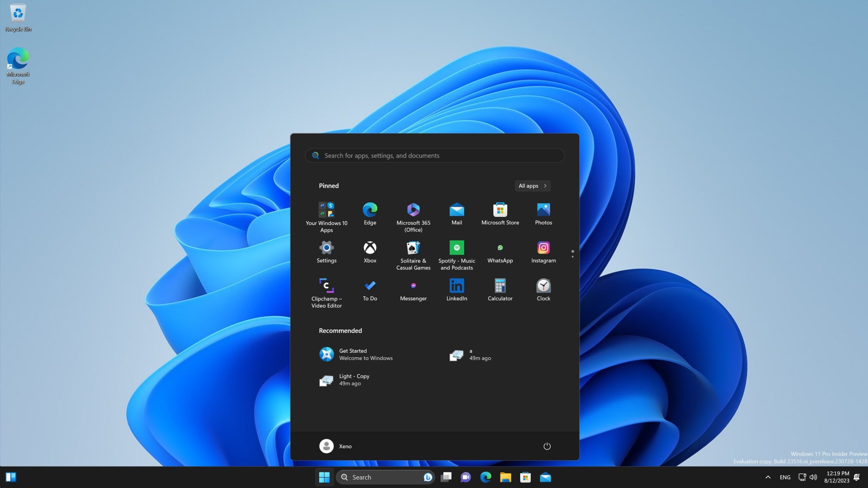Image resolution: width=868 pixels, height=488 pixels.
Task: Open File Explorer from the taskbar
Action: click(x=506, y=477)
